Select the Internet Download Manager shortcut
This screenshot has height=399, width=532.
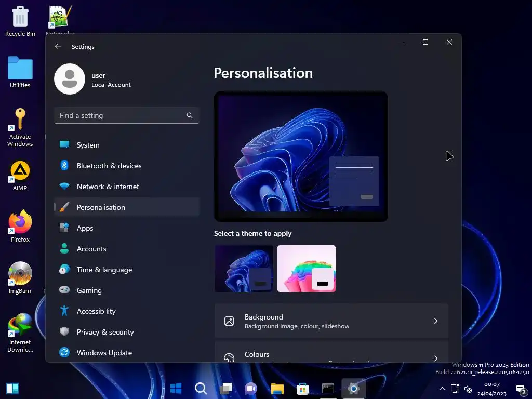pyautogui.click(x=20, y=332)
